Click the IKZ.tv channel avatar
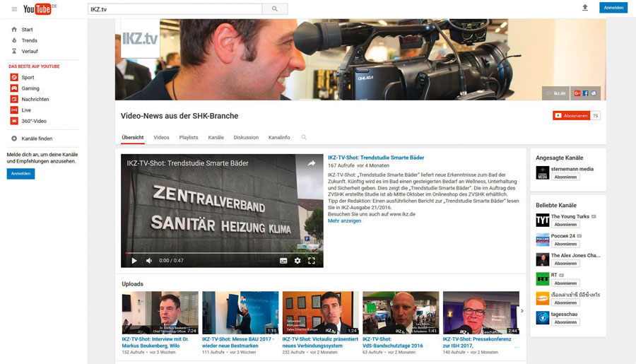Screen dimensions: 636x364 click(140, 39)
